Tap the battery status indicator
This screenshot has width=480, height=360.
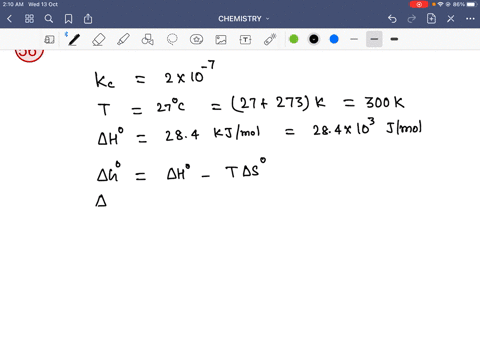pyautogui.click(x=471, y=4)
